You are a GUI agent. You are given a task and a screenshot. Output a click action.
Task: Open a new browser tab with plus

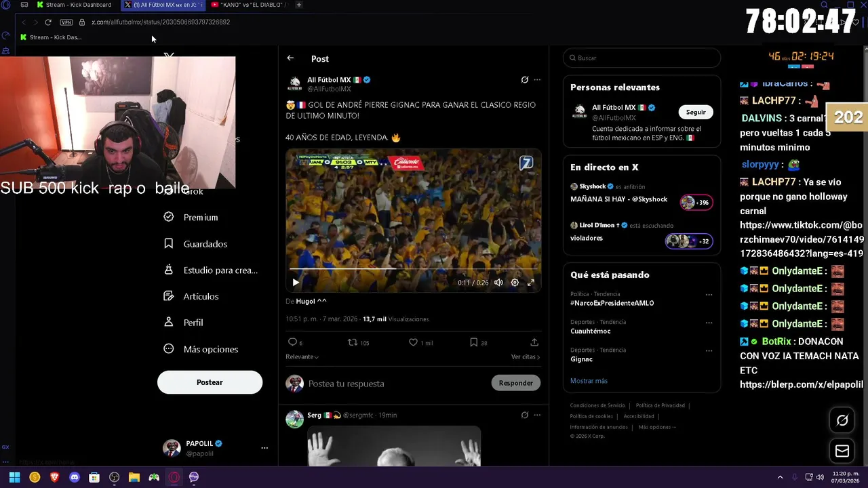(x=299, y=5)
